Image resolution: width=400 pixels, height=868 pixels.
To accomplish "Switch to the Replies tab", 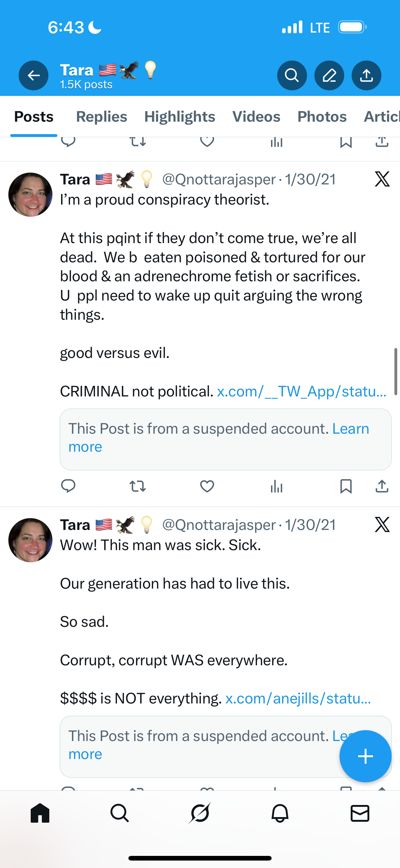I will point(101,117).
